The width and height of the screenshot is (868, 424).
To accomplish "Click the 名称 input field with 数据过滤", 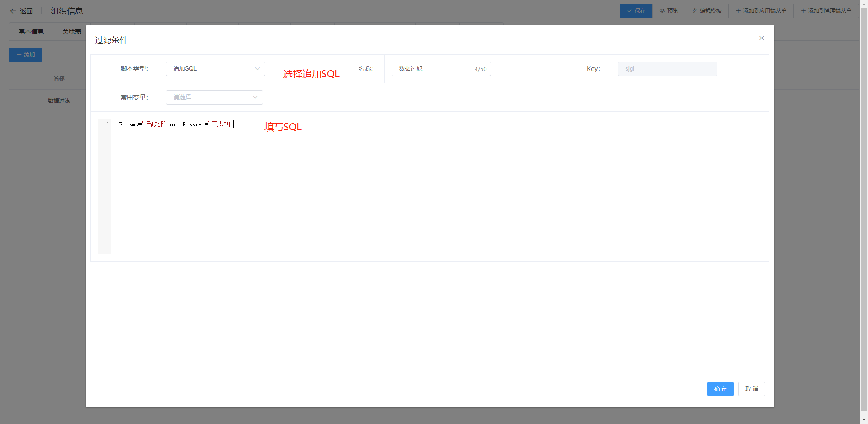I will tap(441, 69).
